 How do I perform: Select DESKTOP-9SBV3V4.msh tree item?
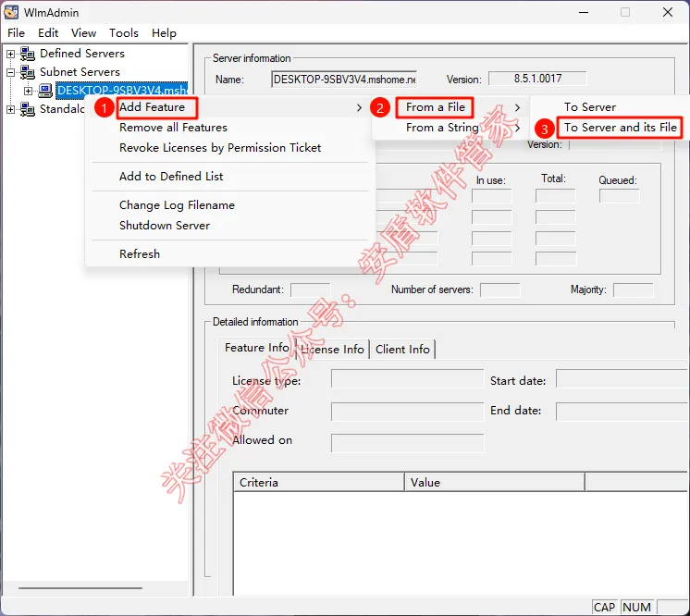(122, 91)
